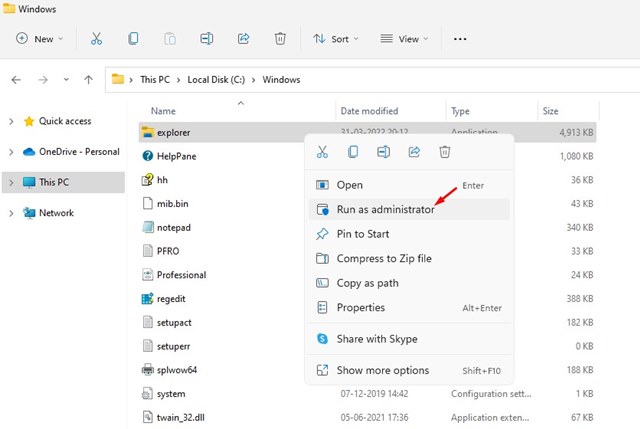Click the regedit file icon
The image size is (640, 429).
point(147,299)
